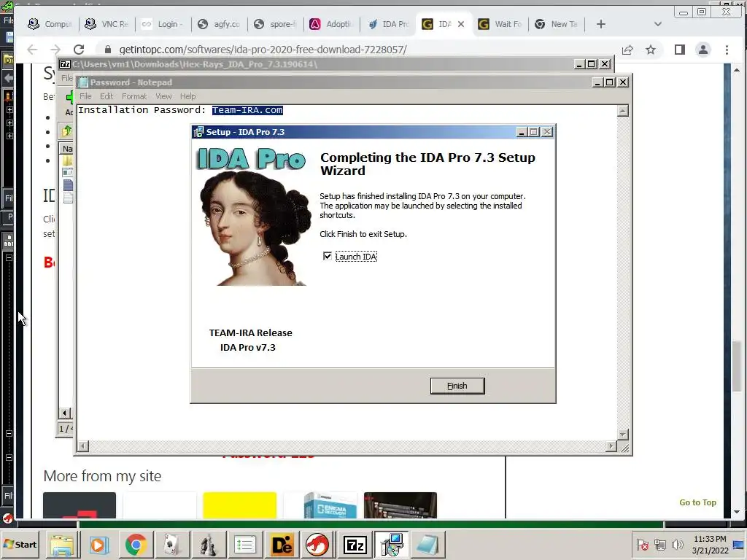Click Finish in the IDA Pro setup
Screen dimensions: 747x560
pyautogui.click(x=457, y=386)
